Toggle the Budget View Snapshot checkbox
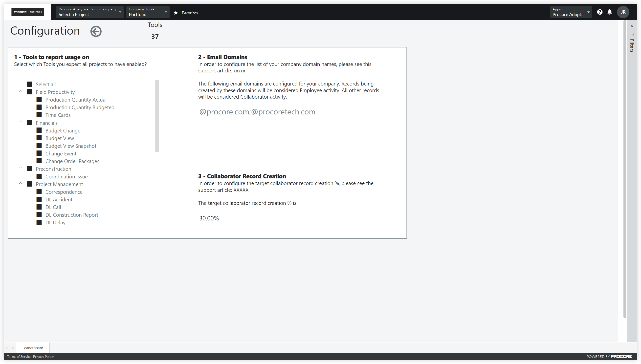 click(39, 146)
